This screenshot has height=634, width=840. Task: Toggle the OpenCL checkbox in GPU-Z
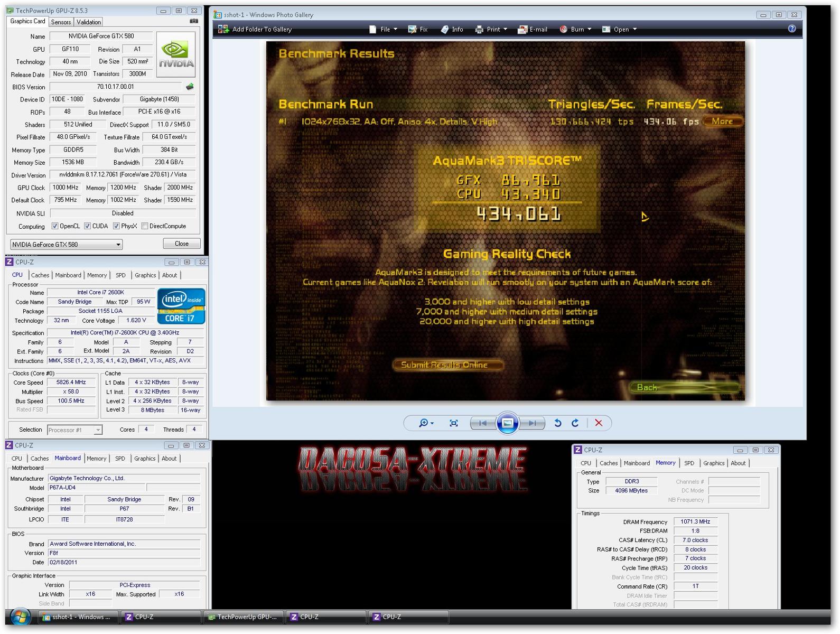pos(54,226)
